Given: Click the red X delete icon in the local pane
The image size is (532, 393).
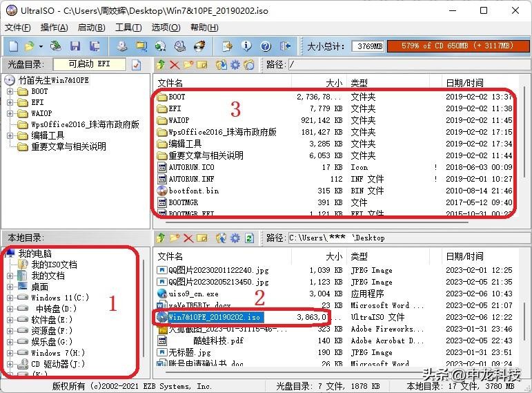Looking at the screenshot, I should pos(188,238).
